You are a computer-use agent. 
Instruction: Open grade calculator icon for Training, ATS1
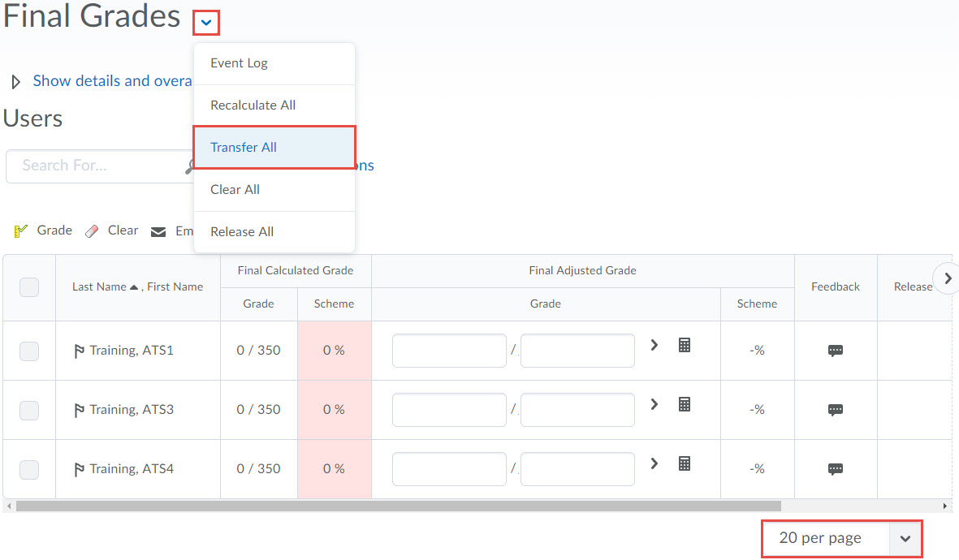(x=685, y=346)
